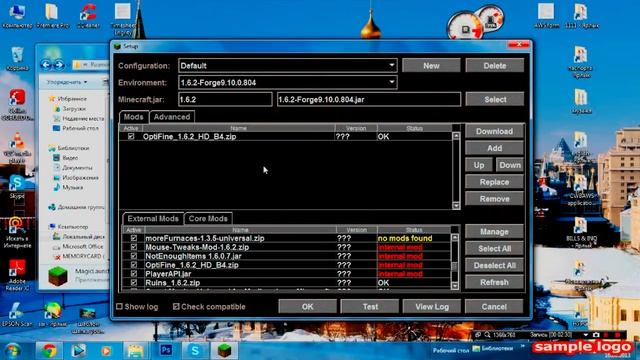The image size is (640, 360).
Task: Click the Replace button
Action: click(494, 182)
